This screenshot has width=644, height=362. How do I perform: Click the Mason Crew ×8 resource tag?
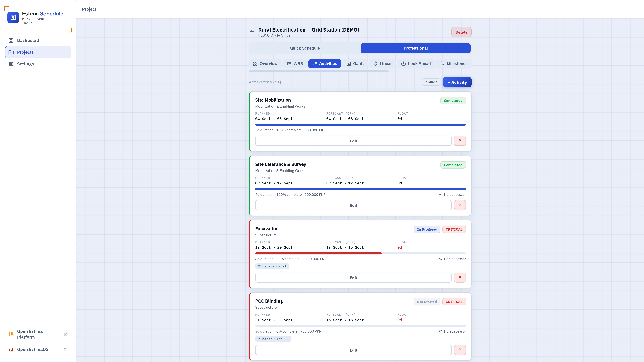point(273,339)
